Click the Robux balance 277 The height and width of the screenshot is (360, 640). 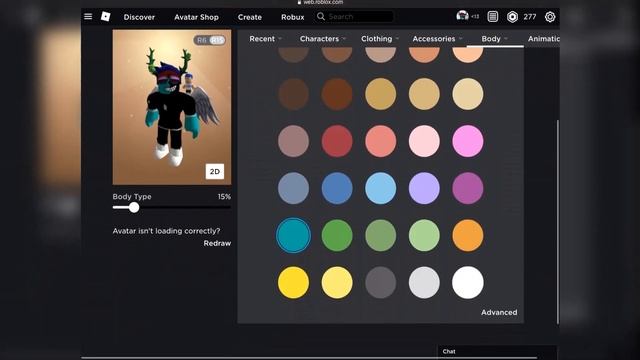(530, 17)
